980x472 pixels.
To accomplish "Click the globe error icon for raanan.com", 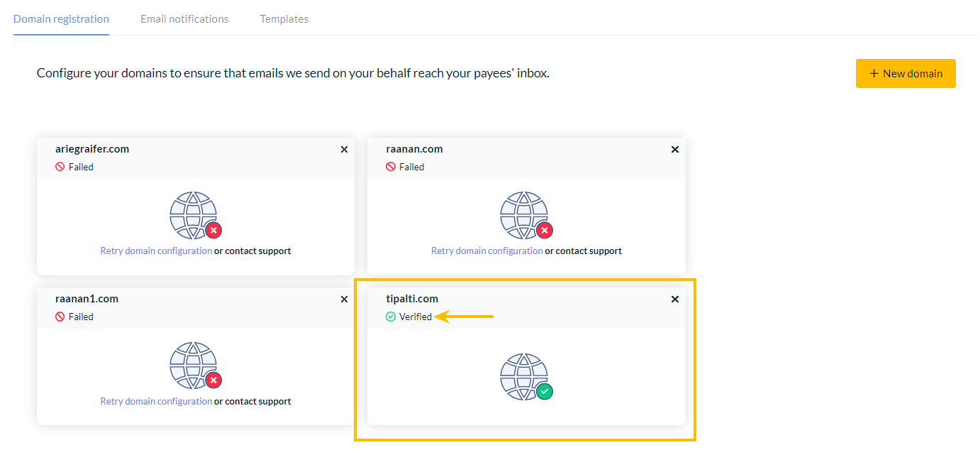I will pos(526,215).
